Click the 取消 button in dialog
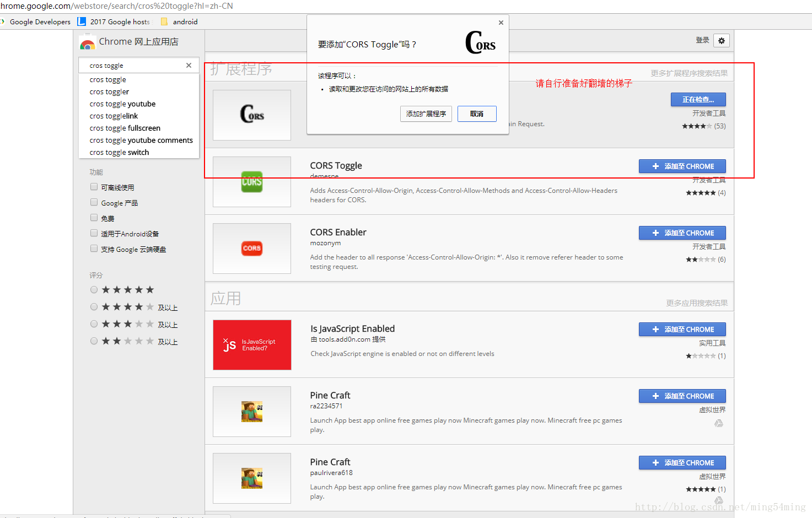The height and width of the screenshot is (518, 812). pos(477,114)
